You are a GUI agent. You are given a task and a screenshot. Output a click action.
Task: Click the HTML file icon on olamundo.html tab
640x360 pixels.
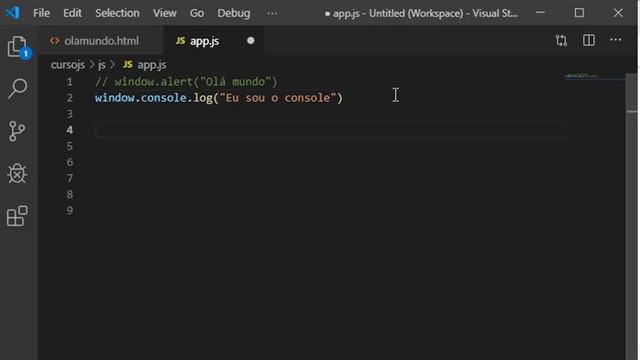[x=54, y=41]
